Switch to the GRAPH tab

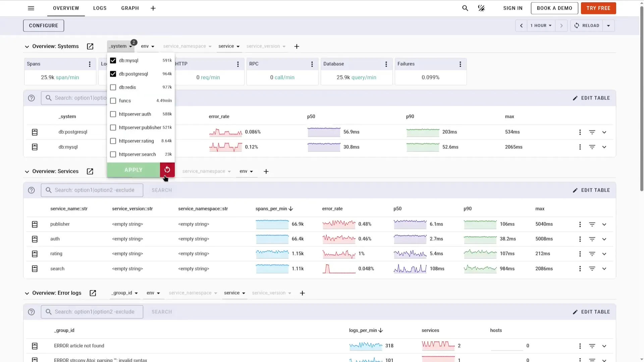point(130,8)
